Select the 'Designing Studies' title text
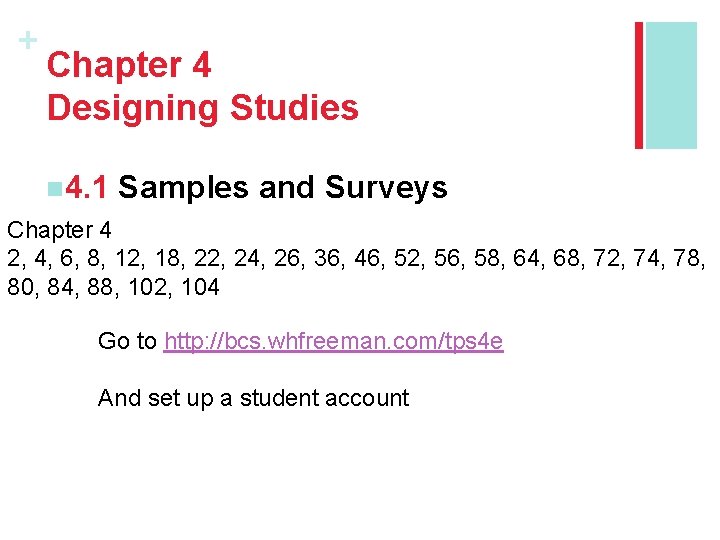Screen dimensions: 720x540 click(202, 108)
